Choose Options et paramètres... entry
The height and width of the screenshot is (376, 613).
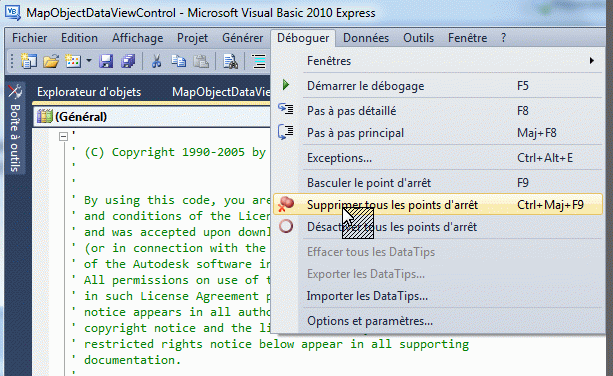click(x=438, y=321)
